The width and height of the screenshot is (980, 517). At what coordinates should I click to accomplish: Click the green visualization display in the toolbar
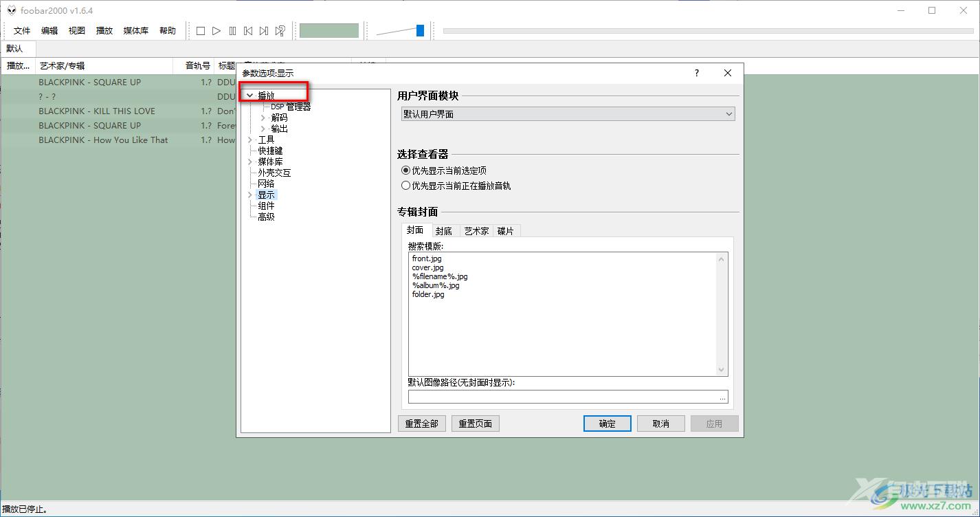pyautogui.click(x=329, y=31)
